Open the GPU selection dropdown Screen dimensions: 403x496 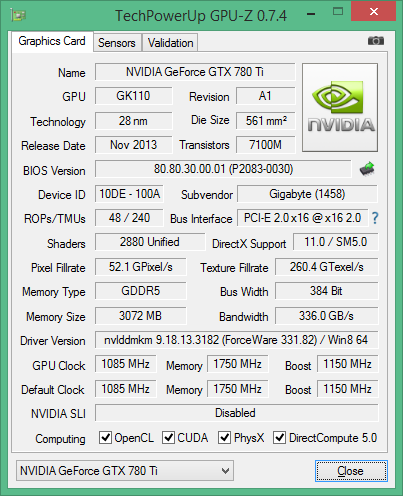[x=125, y=471]
